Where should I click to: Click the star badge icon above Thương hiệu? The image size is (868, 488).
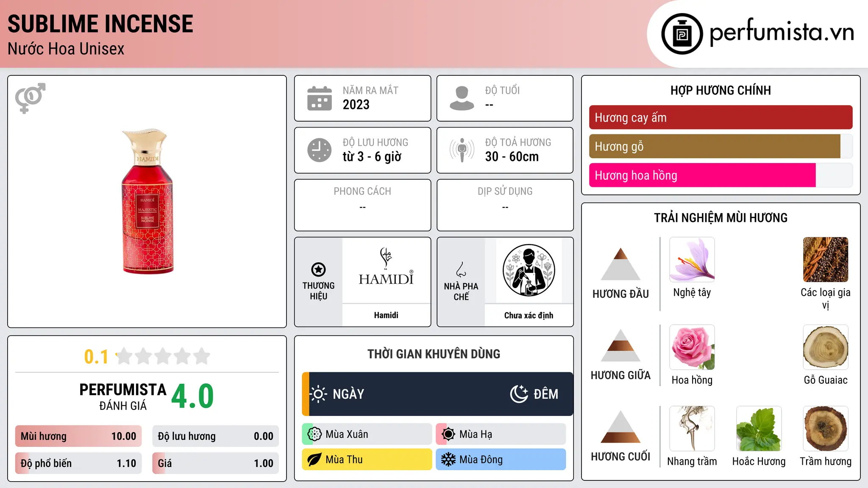pos(318,269)
